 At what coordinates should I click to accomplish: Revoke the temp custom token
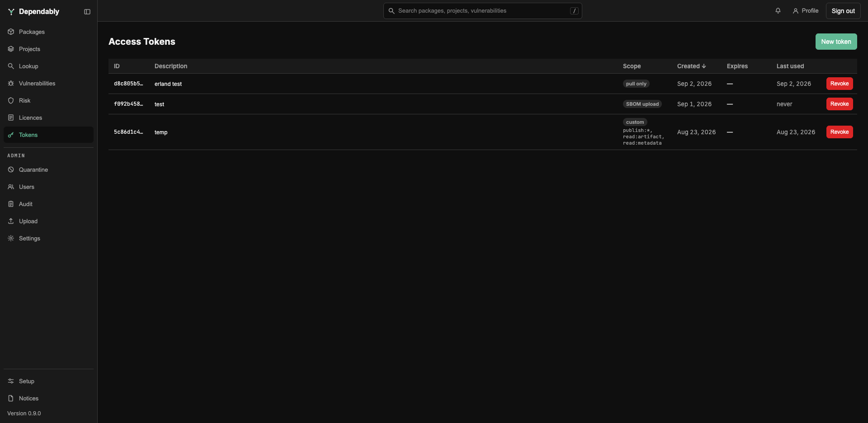click(840, 132)
